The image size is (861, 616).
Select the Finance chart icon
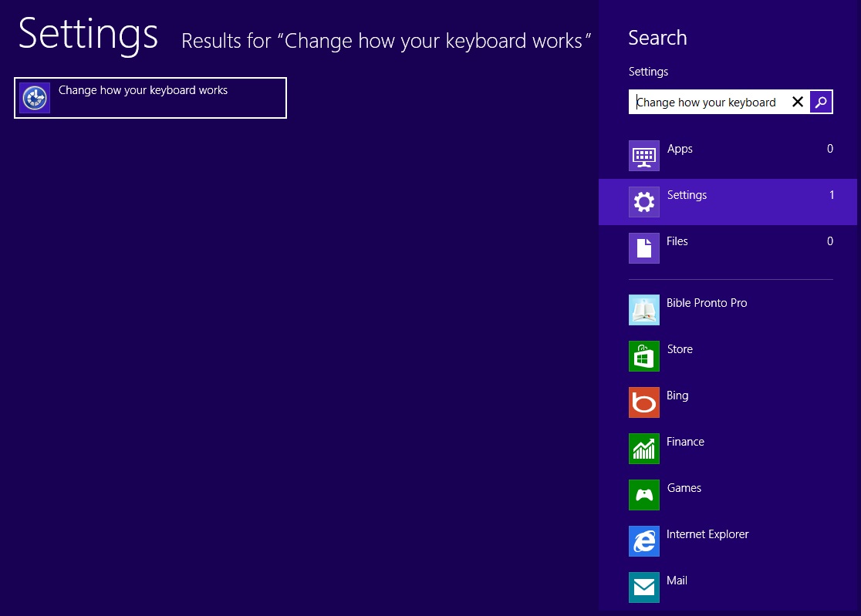coord(644,449)
